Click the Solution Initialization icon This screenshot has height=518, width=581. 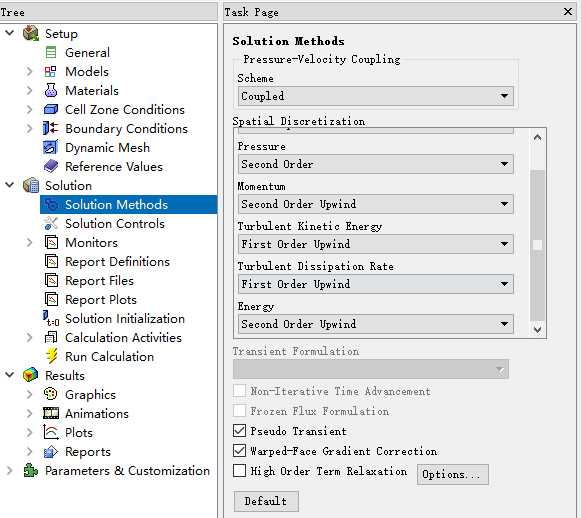tap(51, 319)
